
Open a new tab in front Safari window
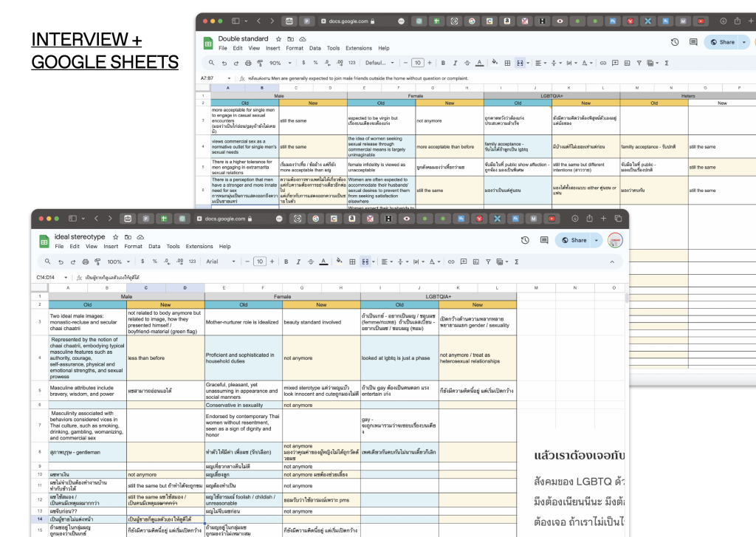click(x=603, y=219)
